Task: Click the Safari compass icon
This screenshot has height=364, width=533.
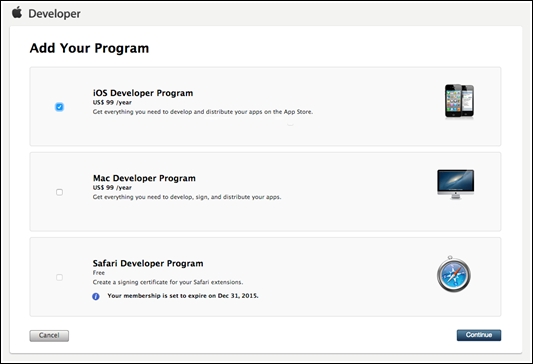Action: coord(454,274)
